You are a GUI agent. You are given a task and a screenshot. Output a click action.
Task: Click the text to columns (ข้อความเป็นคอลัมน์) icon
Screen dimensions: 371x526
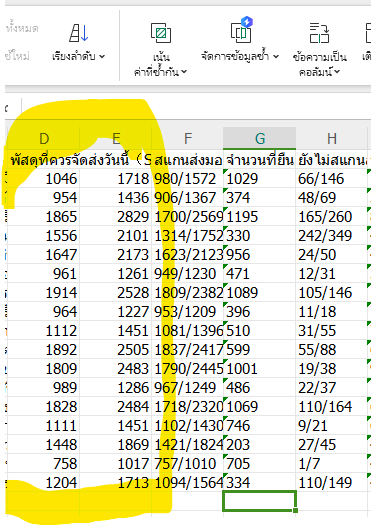(319, 33)
